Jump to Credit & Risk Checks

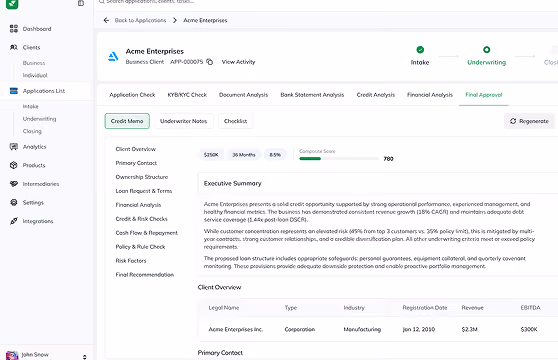(141, 219)
